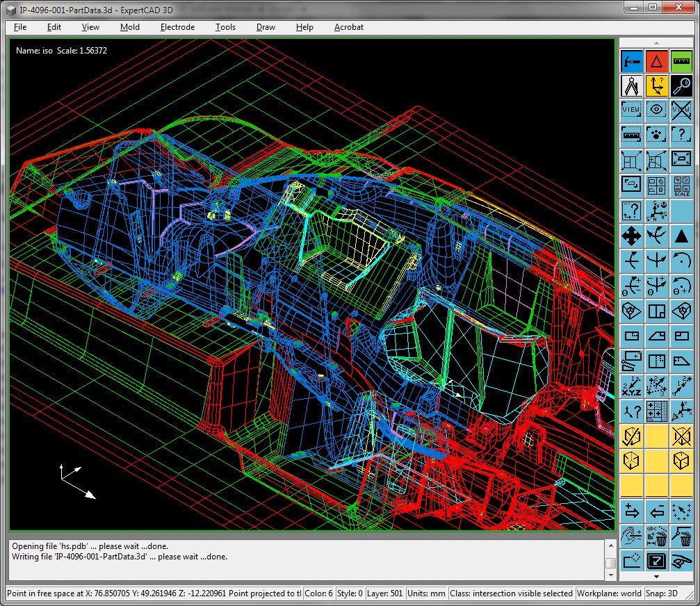Toggle the eye view icon
Viewport: 700px width, 606px height.
click(656, 110)
